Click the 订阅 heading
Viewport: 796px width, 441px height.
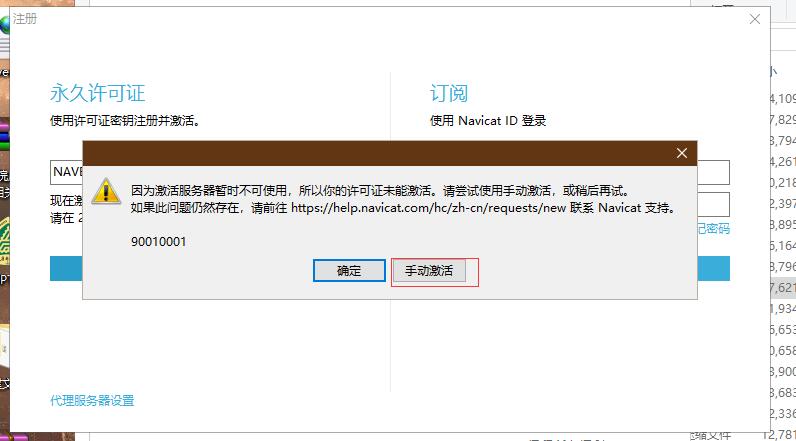pos(449,93)
